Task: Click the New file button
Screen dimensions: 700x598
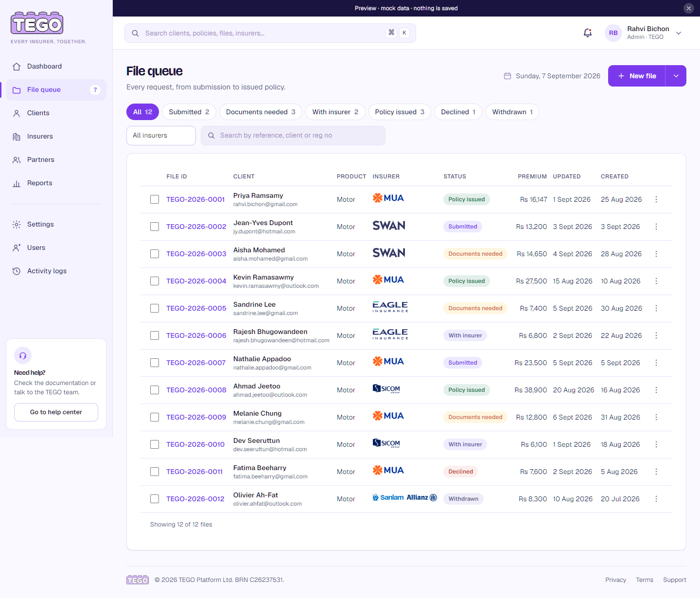Action: coord(637,76)
